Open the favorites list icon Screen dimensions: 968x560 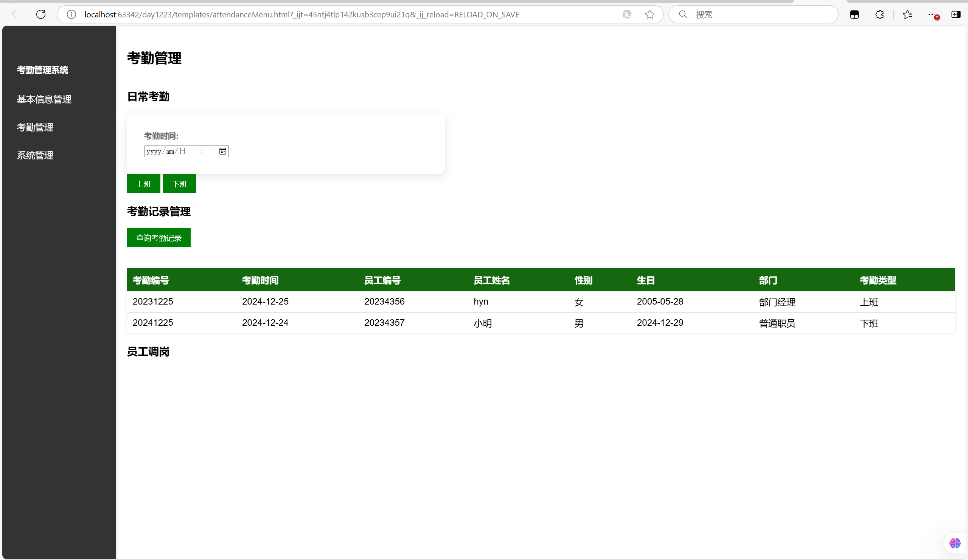(x=907, y=15)
